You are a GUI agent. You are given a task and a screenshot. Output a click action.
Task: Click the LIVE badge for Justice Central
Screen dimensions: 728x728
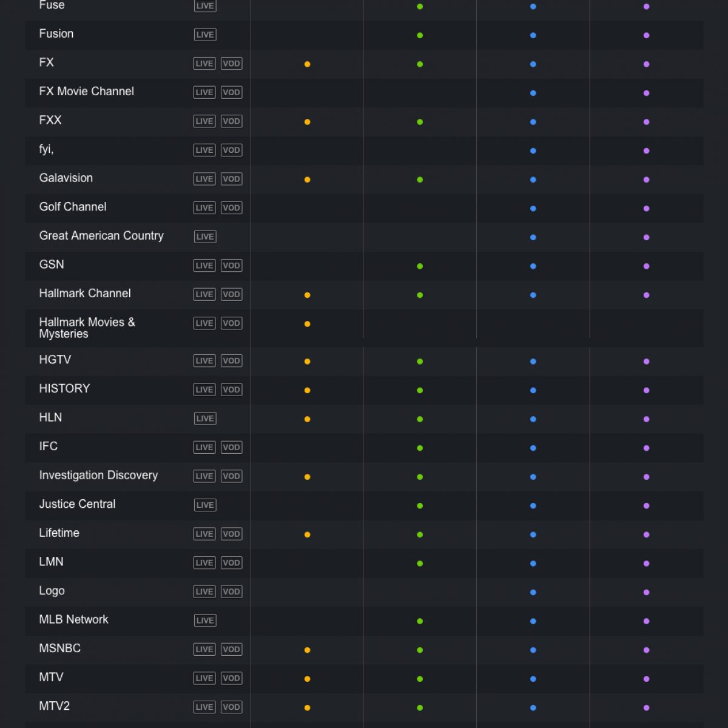pyautogui.click(x=205, y=505)
